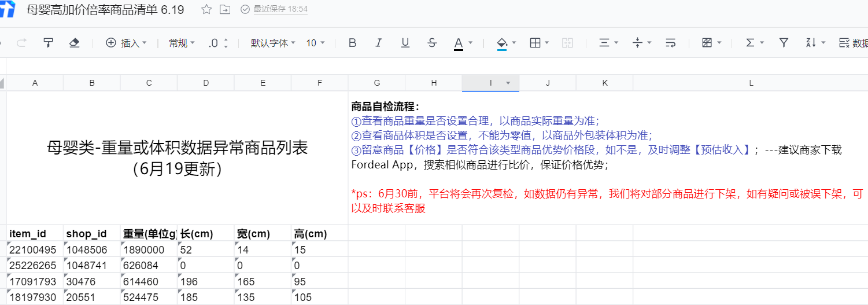Click cell containing item_id 22100495
This screenshot has height=305, width=868.
point(35,250)
